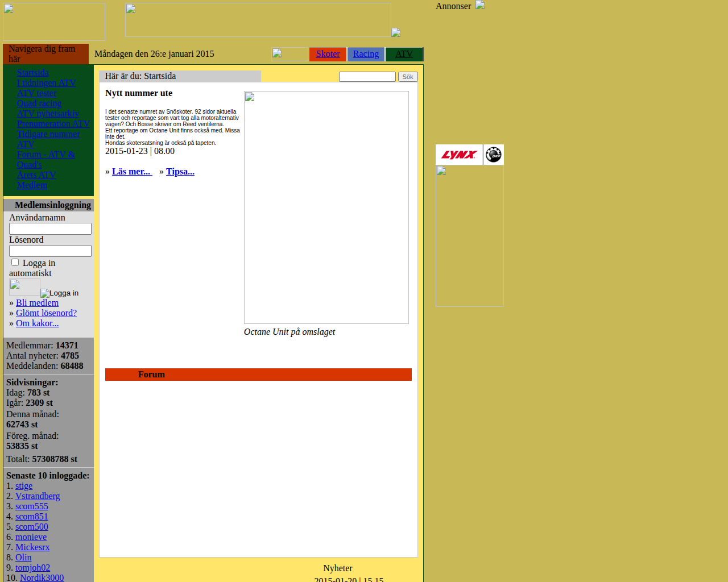
Task: Click the Sök search button
Action: [408, 77]
